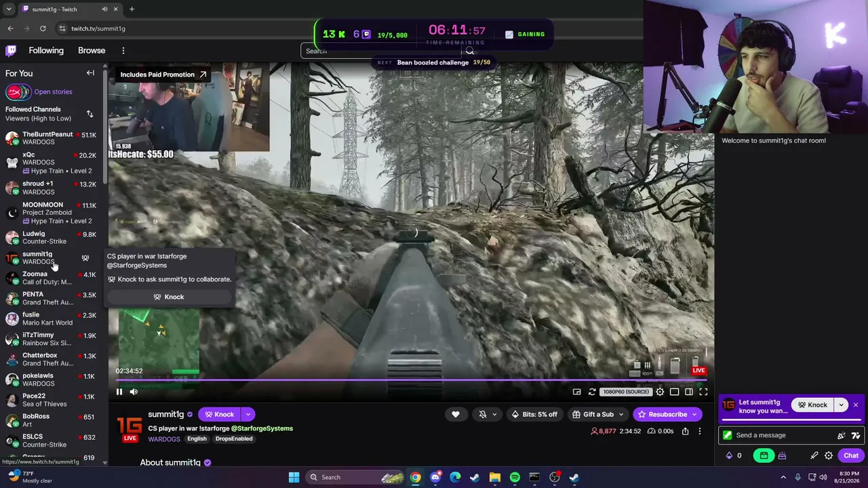Open the Browse tab

click(92, 50)
